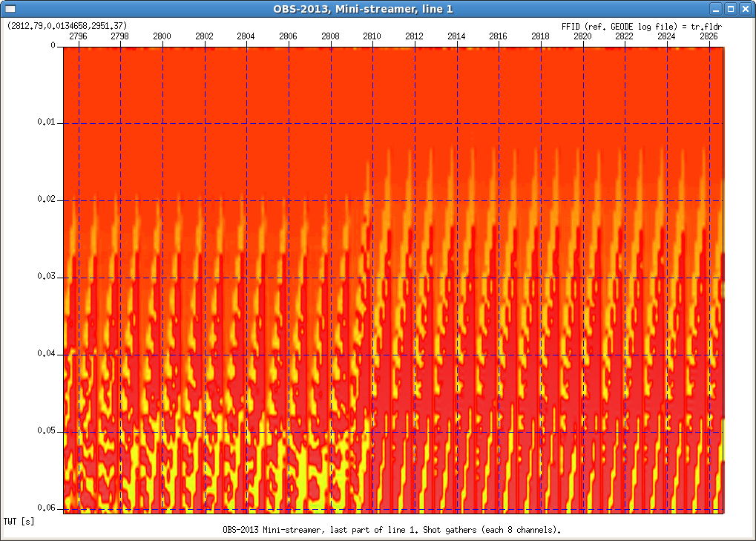Open the window menu icon in title bar
This screenshot has width=756, height=541.
click(x=10, y=9)
